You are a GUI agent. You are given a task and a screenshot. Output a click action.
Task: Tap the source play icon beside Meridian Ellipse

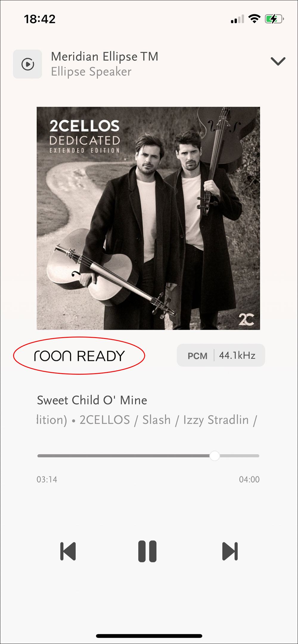pos(27,64)
